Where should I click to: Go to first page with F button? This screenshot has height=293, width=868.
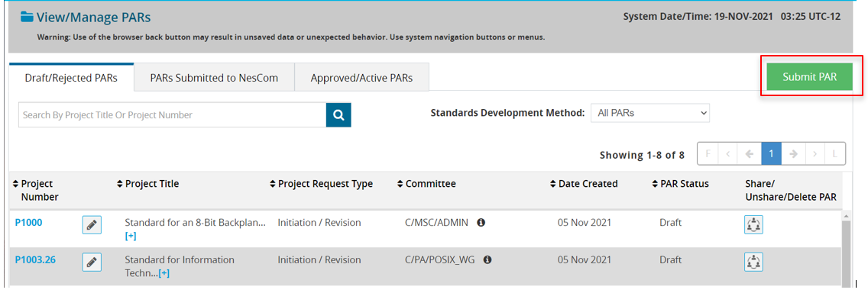pyautogui.click(x=708, y=154)
